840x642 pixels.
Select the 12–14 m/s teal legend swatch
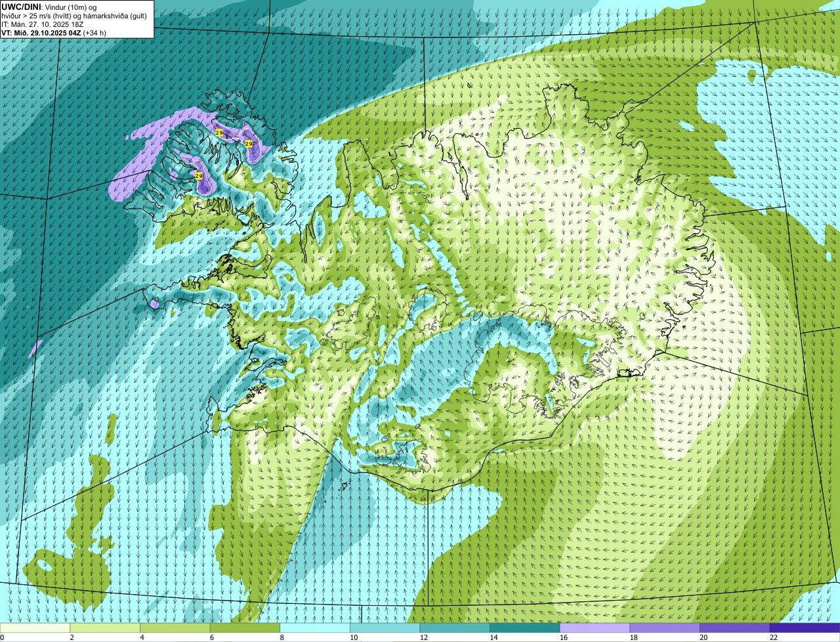coord(455,628)
